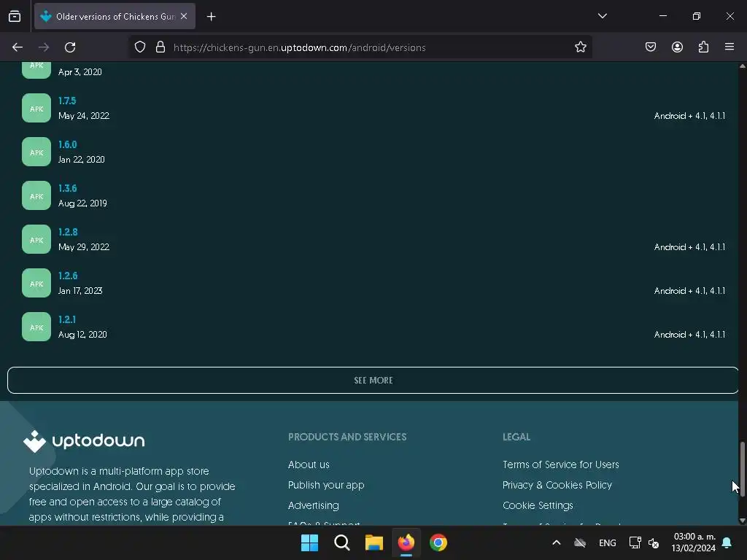Open tracking protection shield icon

click(139, 47)
